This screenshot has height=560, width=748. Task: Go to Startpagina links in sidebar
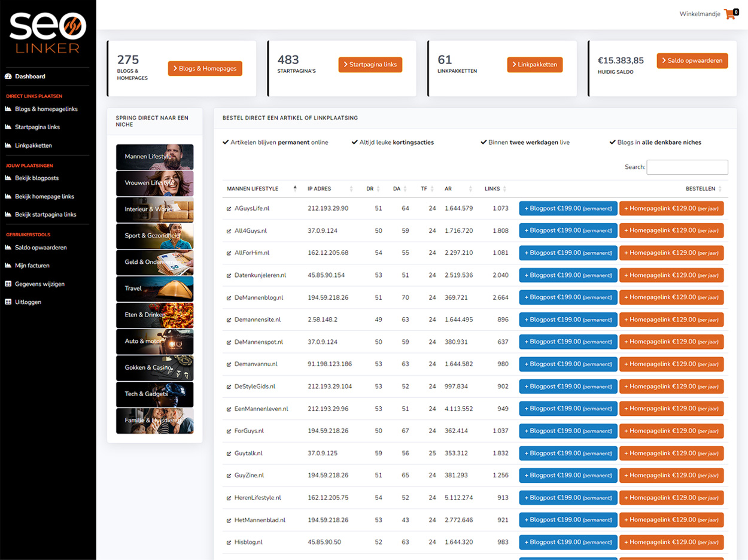click(x=37, y=127)
